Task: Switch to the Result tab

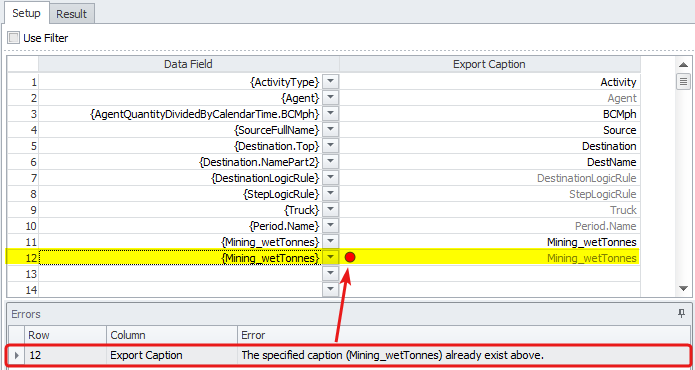Action: coord(71,14)
